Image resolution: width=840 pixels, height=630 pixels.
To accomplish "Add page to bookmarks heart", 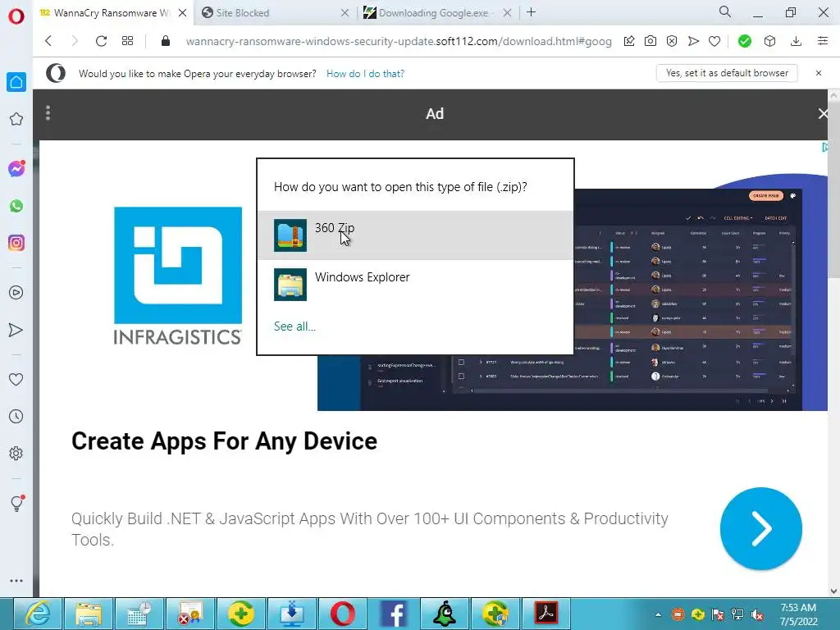I will click(x=714, y=41).
